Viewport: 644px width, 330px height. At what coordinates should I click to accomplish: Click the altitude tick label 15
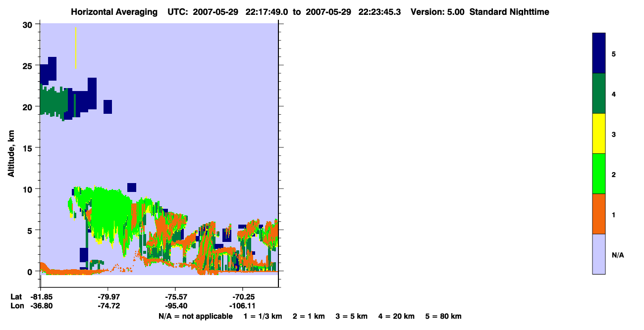(x=28, y=147)
